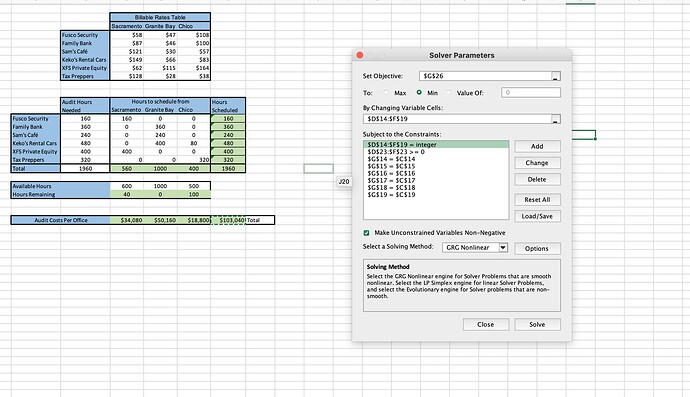690x397 pixels.
Task: Click the Billable Rates Table header cell
Action: pyautogui.click(x=160, y=17)
